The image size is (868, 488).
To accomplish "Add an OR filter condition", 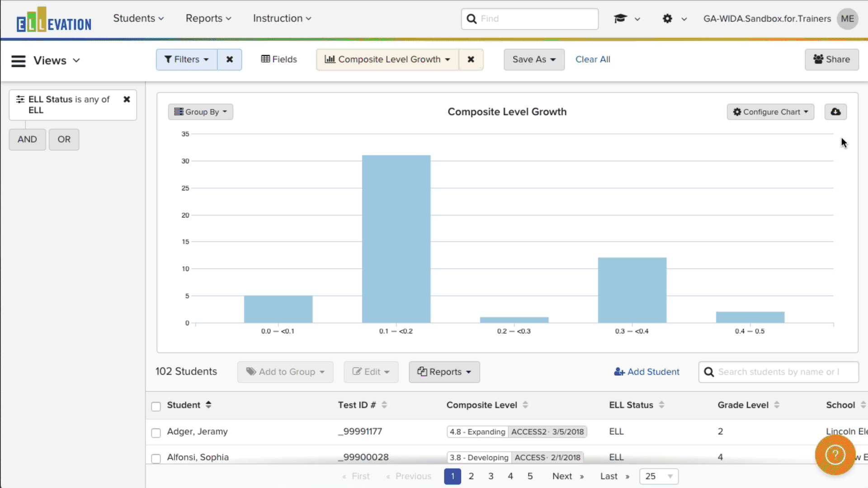I will pos(64,139).
